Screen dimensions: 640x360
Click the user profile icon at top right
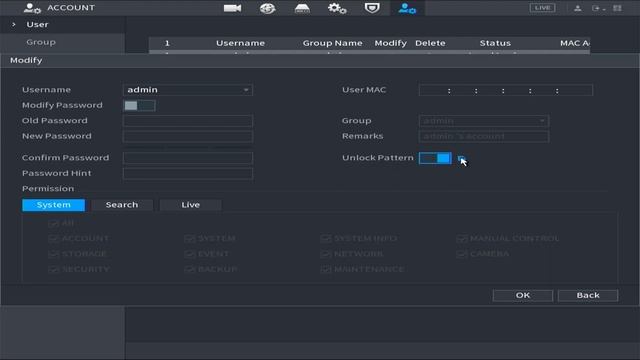[x=578, y=8]
